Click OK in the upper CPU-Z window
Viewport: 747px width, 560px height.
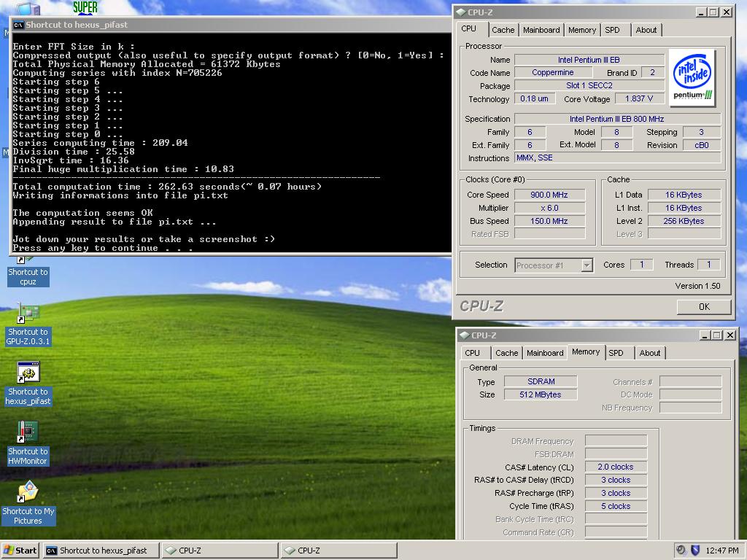(x=704, y=307)
